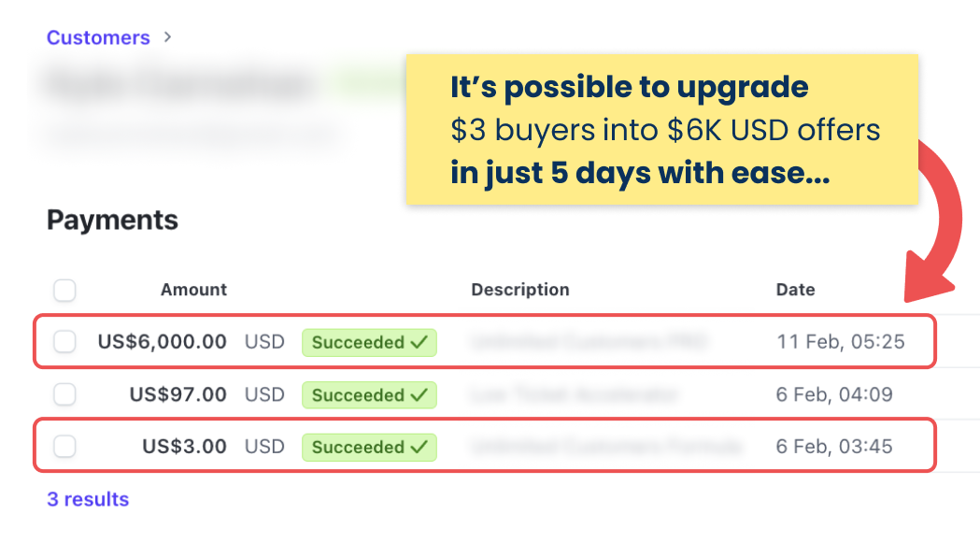Screen dimensions: 980x542
Task: Click the 6 Feb, 03:45 date
Action: pyautogui.click(x=834, y=447)
